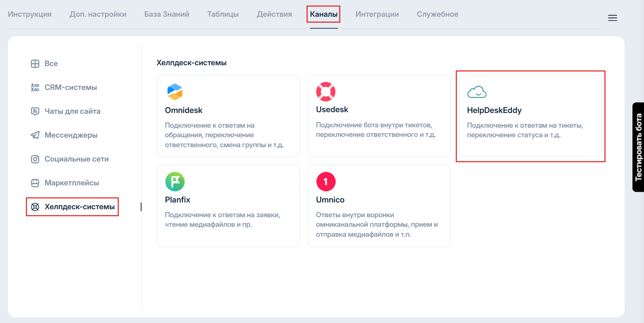Click the Usedesk lifebuoy icon
The image size is (644, 323).
[326, 91]
